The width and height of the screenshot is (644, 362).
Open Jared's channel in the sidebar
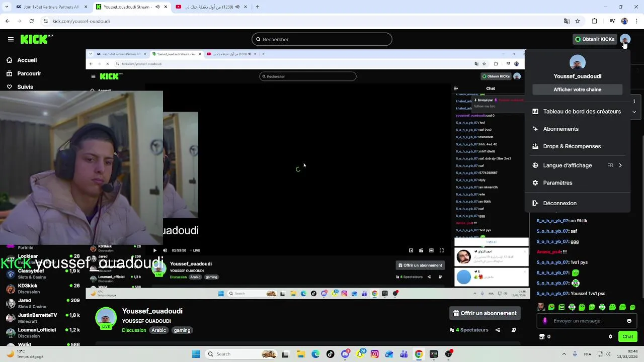[x=43, y=303]
